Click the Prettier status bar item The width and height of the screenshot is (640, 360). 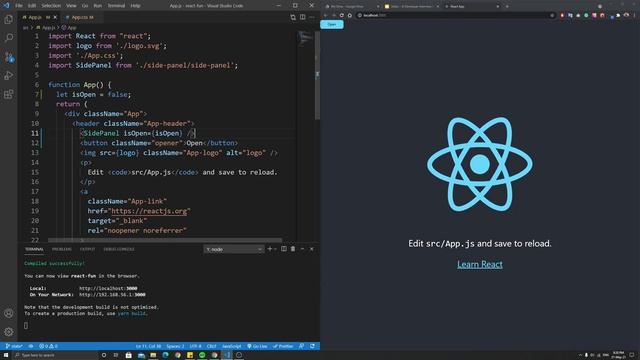point(283,346)
